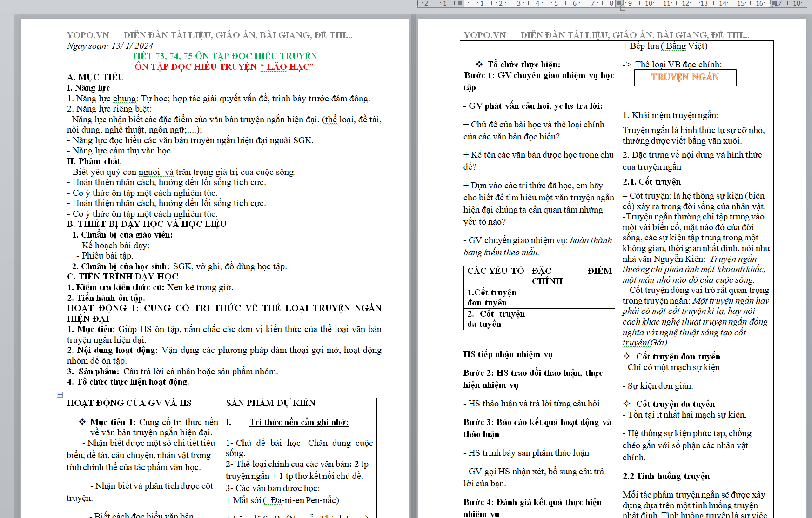Click the line '1. Khái niệm truyện ngắn:'

point(671,115)
